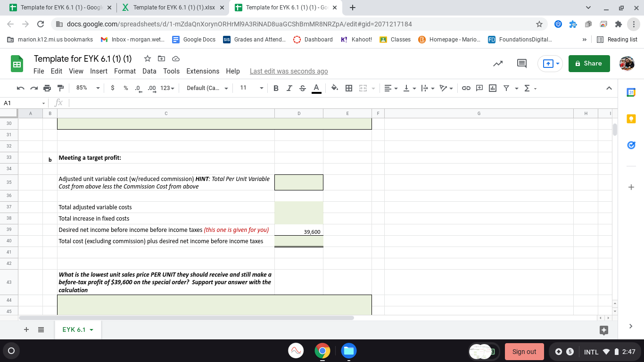Viewport: 644px width, 362px height.
Task: Apply borders using the borders icon
Action: click(348, 88)
